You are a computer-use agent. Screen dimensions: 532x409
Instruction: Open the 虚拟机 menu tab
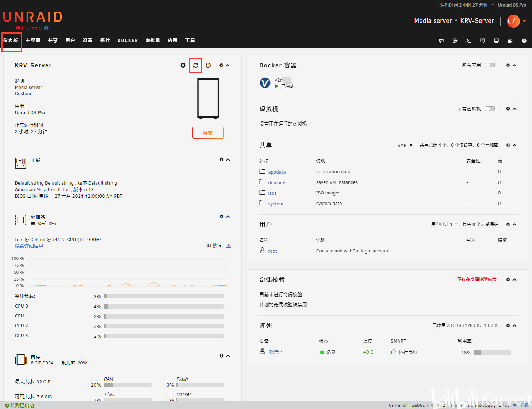coord(153,40)
